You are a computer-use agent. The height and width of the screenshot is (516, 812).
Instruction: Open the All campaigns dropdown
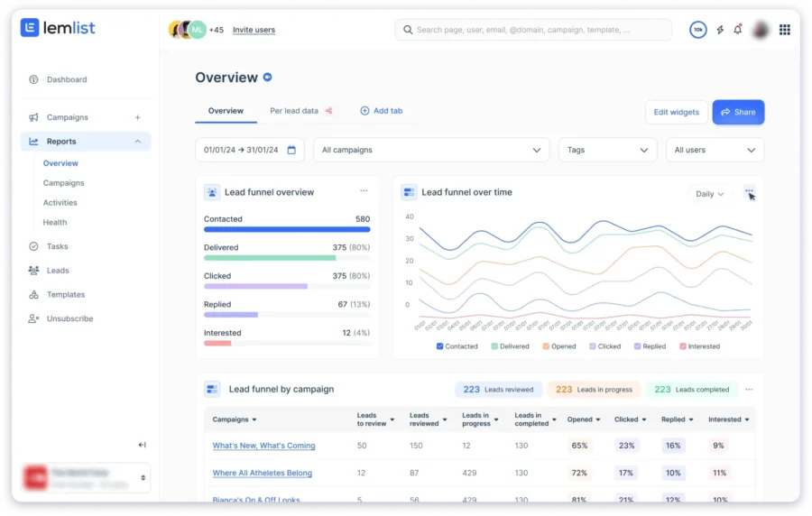coord(431,150)
